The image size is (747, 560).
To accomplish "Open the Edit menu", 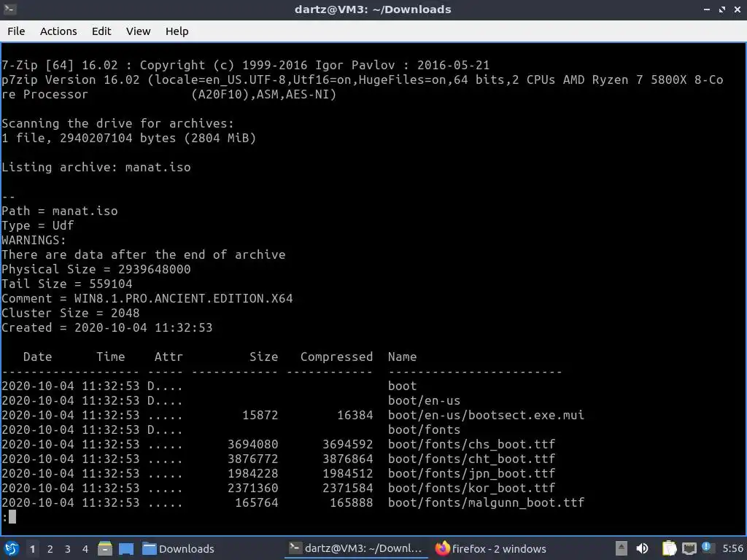I will click(101, 31).
